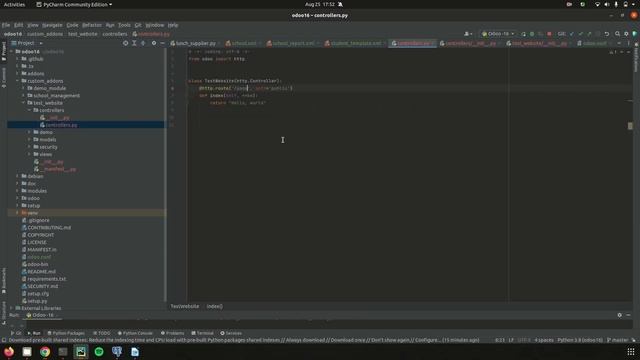640x360 pixels.
Task: Open the Python Console tool window
Action: (135, 333)
